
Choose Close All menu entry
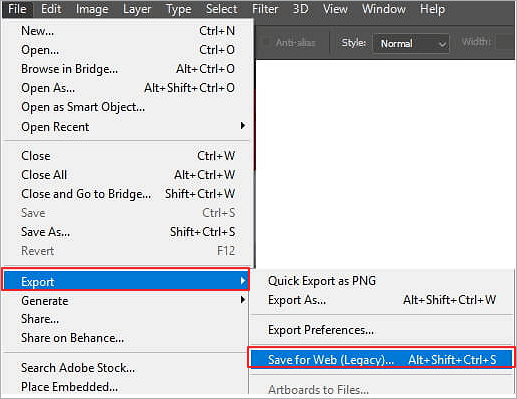127,175
